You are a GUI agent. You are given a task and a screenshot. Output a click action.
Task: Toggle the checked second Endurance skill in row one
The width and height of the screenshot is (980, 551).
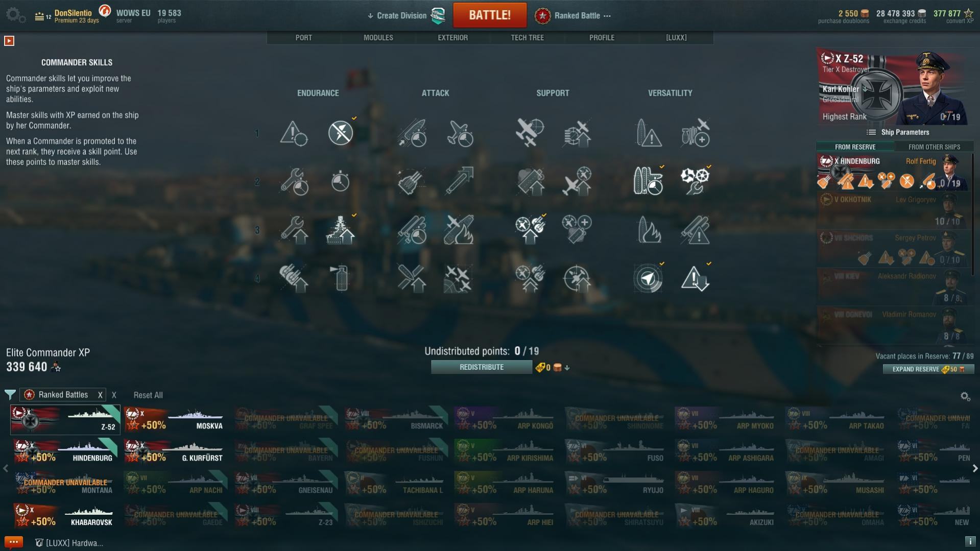click(x=341, y=133)
